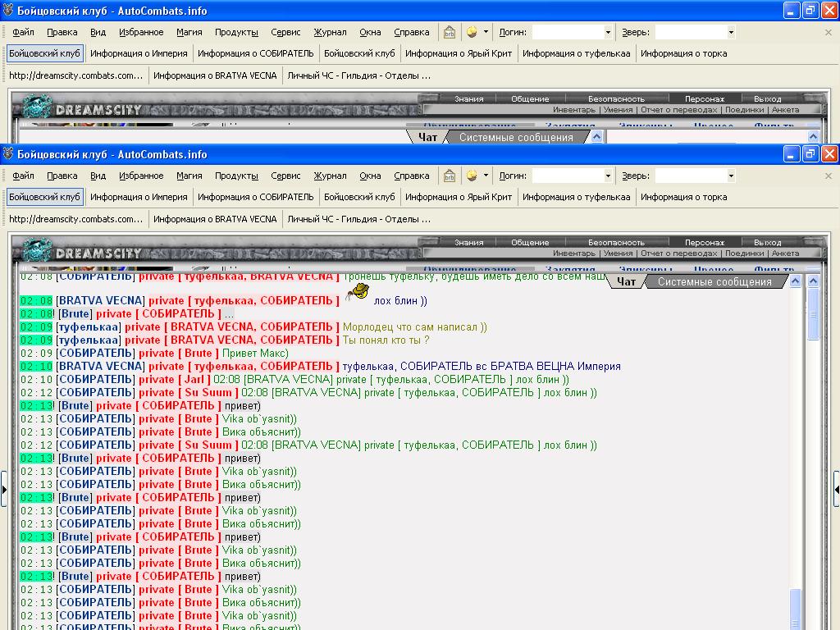The image size is (840, 630).
Task: Click Dreamscity logo in front window
Action: (x=81, y=253)
